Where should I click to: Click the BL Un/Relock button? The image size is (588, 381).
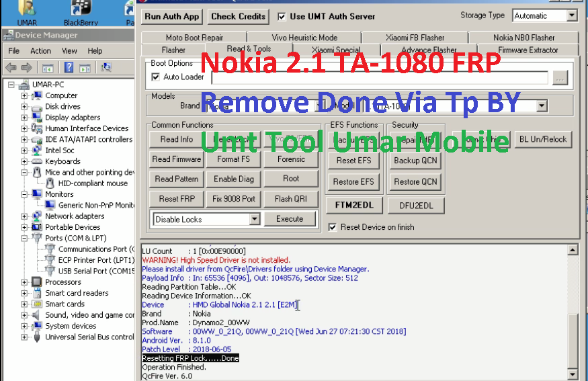pos(543,139)
